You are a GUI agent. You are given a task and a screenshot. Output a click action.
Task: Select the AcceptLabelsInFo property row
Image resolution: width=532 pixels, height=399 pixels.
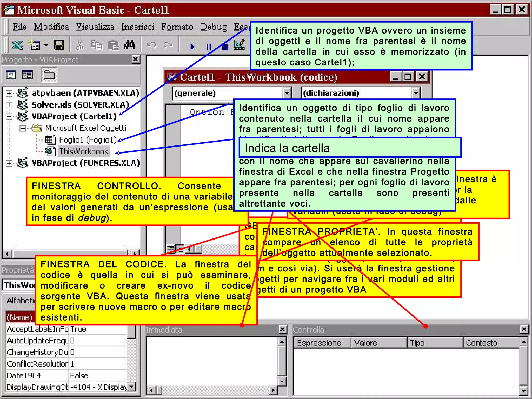[67, 329]
